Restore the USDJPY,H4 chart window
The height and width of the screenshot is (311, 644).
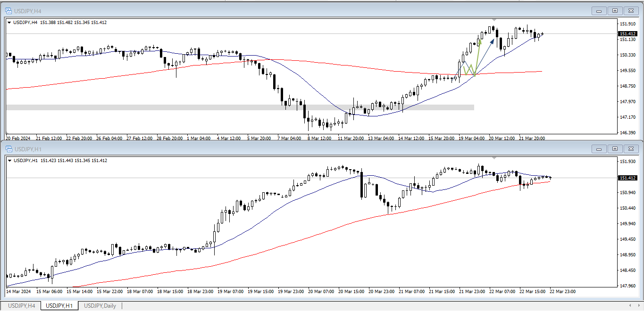click(x=615, y=10)
